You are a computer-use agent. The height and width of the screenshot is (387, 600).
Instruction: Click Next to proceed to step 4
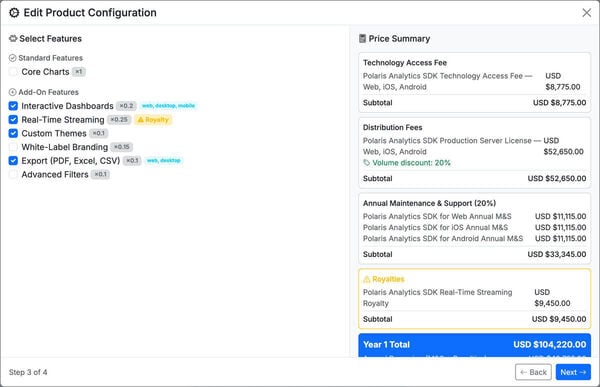point(573,372)
